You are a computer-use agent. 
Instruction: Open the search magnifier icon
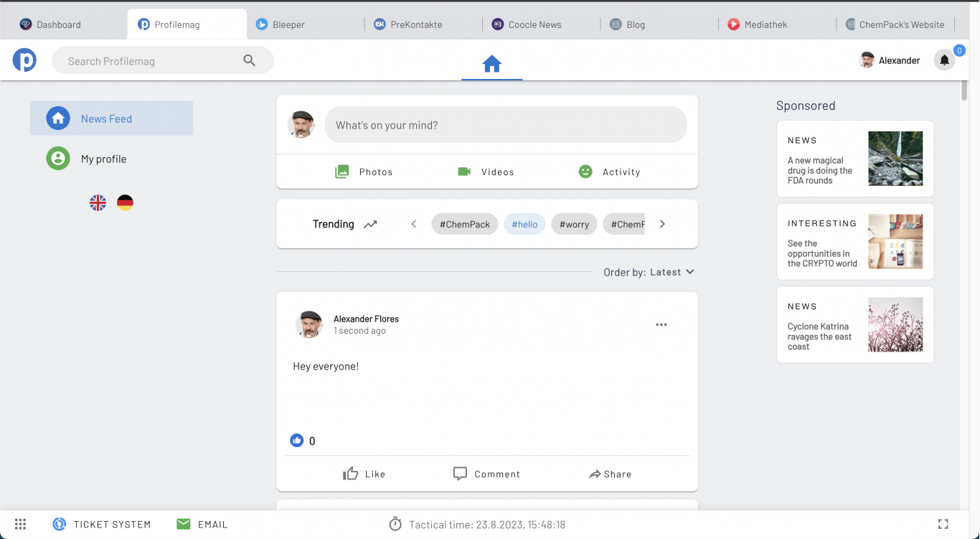point(249,60)
